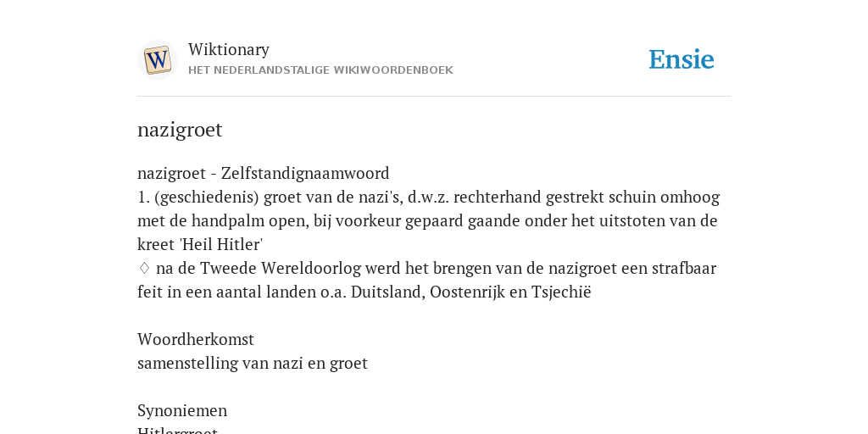The image size is (868, 434).
Task: Click the partially visible Hitlergroet synonym
Action: point(177,430)
